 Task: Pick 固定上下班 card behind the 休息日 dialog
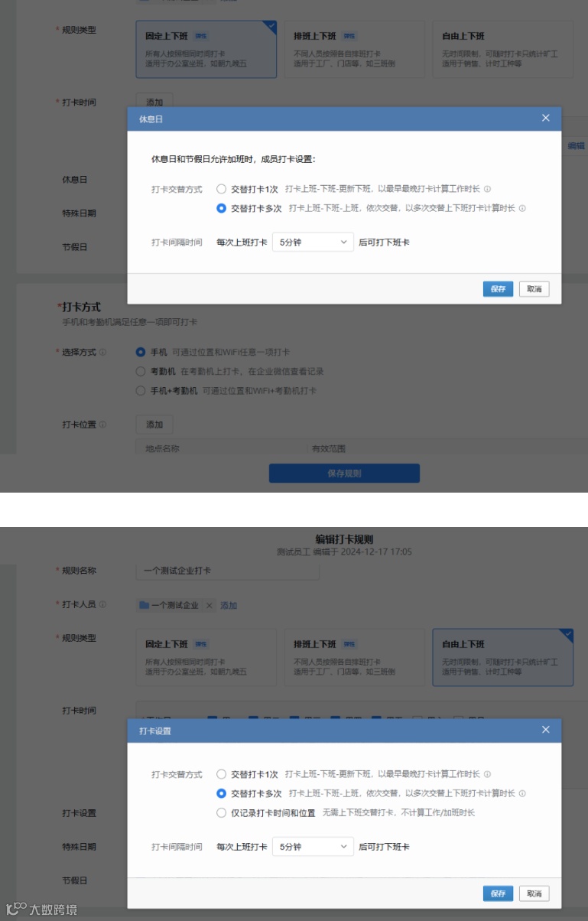tap(206, 49)
